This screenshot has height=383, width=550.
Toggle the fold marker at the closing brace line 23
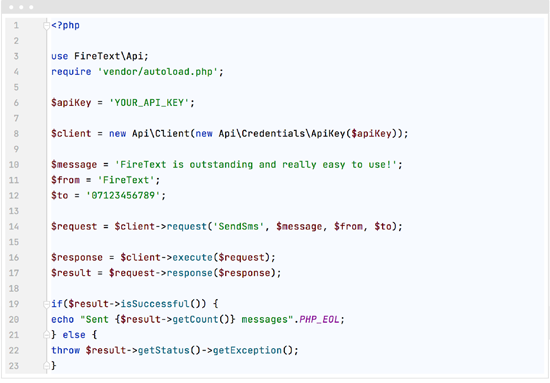coord(46,366)
